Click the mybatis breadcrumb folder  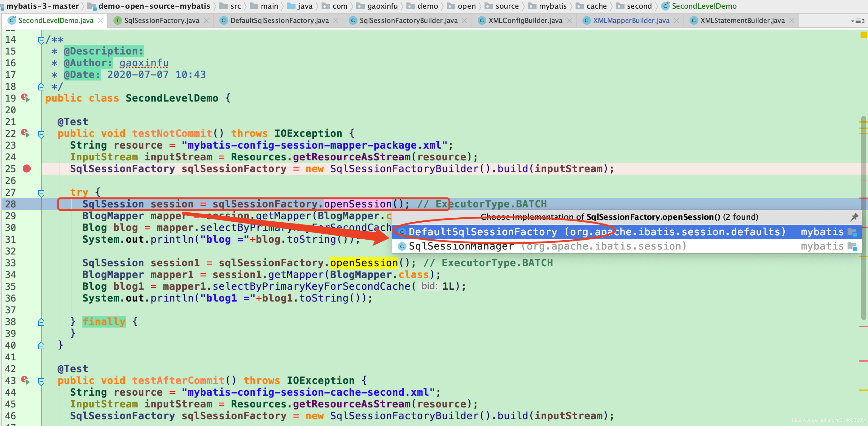pyautogui.click(x=548, y=6)
